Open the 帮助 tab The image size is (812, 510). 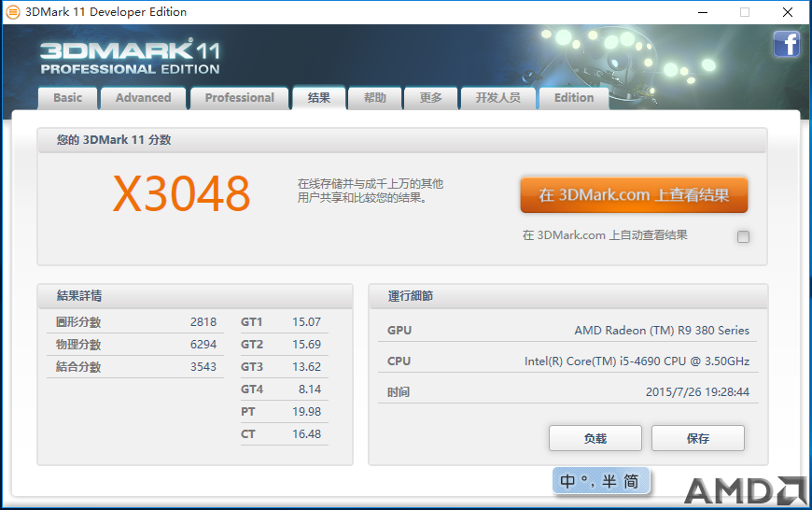[x=375, y=98]
